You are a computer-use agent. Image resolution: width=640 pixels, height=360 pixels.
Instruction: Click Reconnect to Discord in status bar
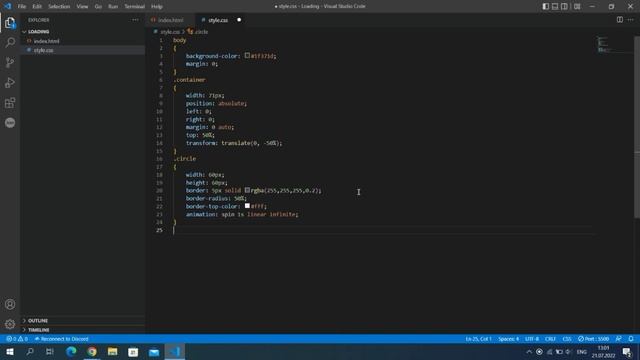point(62,339)
